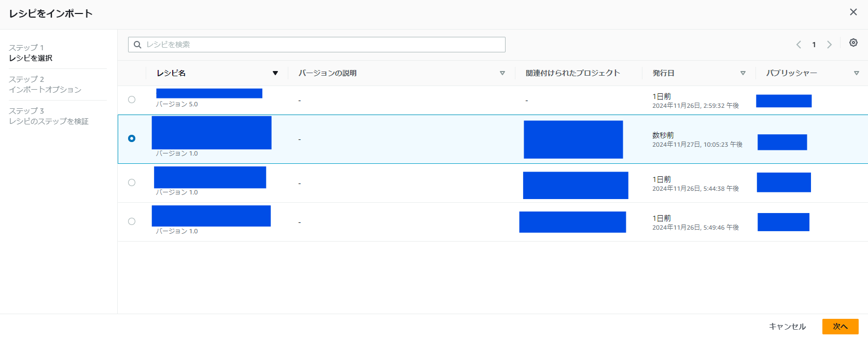Screen dimensions: 868x338
Task: Click the search magnifier icon
Action: coord(137,45)
